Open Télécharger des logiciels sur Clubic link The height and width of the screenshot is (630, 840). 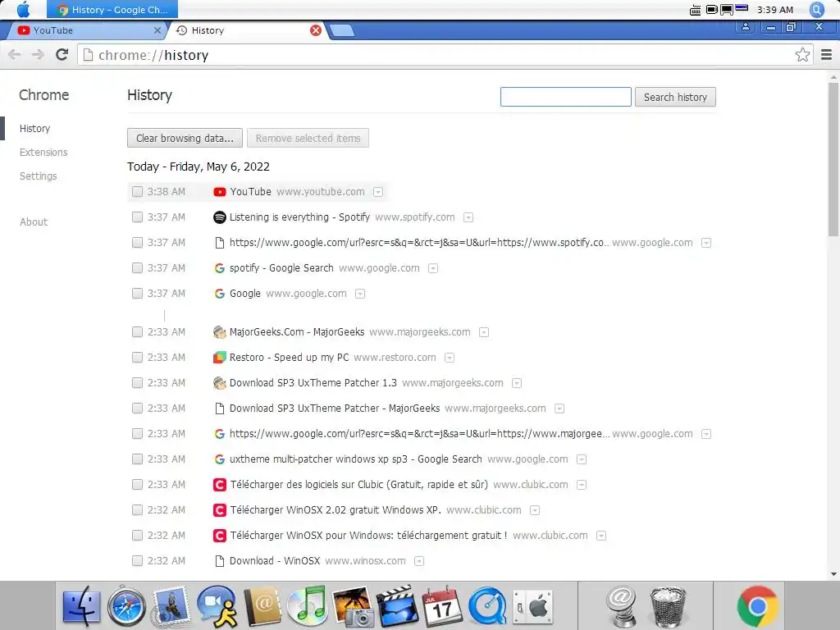tap(359, 484)
